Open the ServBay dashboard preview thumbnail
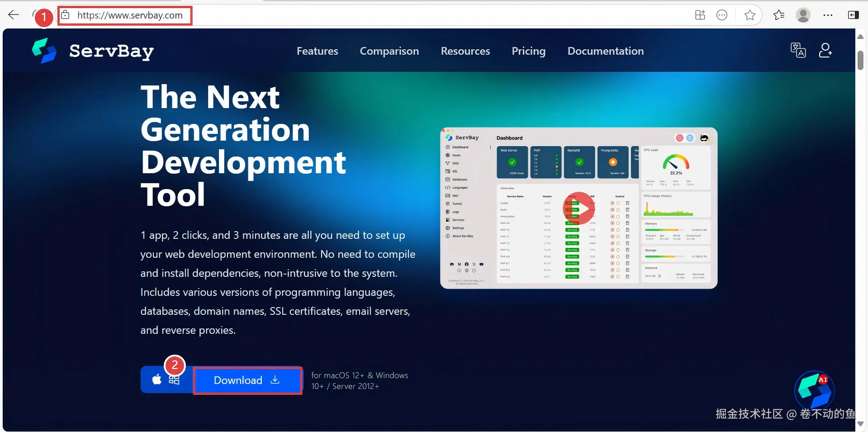 [x=579, y=208]
